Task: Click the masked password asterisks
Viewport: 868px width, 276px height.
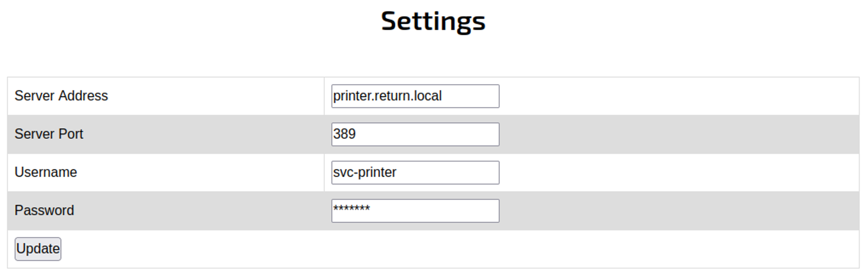Action: 351,209
